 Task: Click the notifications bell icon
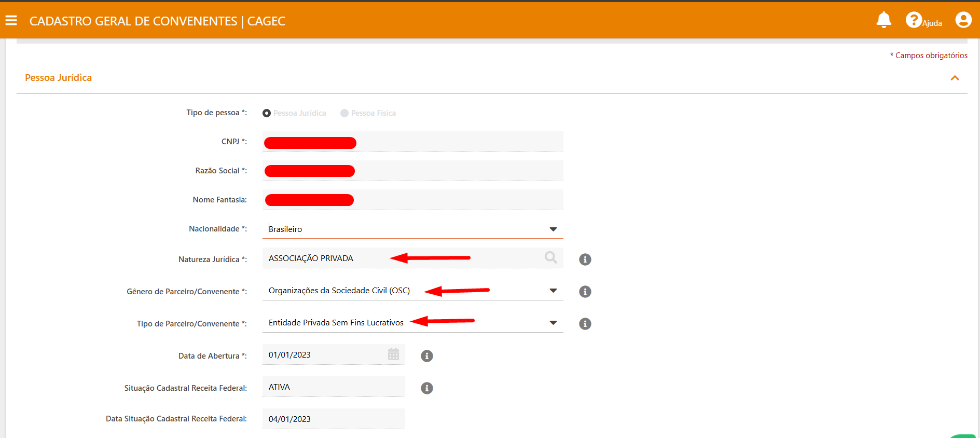point(884,20)
